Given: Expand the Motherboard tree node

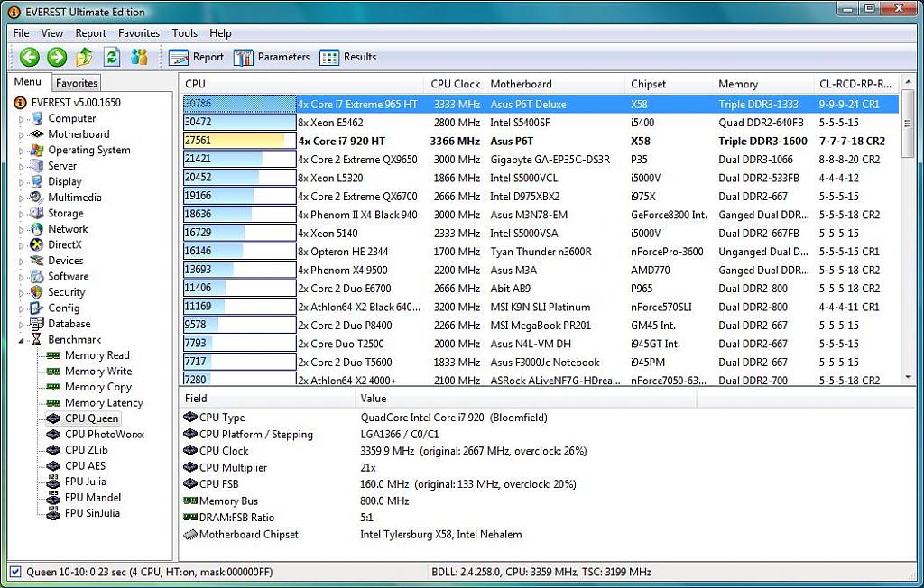Looking at the screenshot, I should pyautogui.click(x=22, y=135).
